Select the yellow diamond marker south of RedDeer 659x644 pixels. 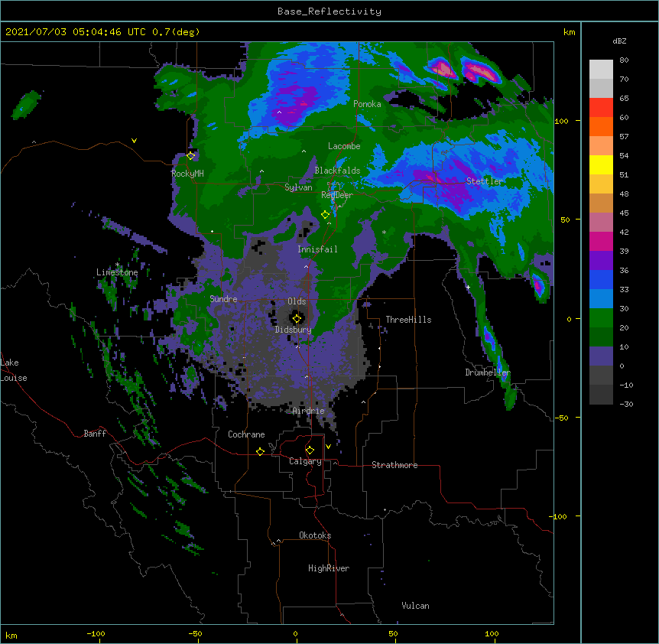point(325,215)
